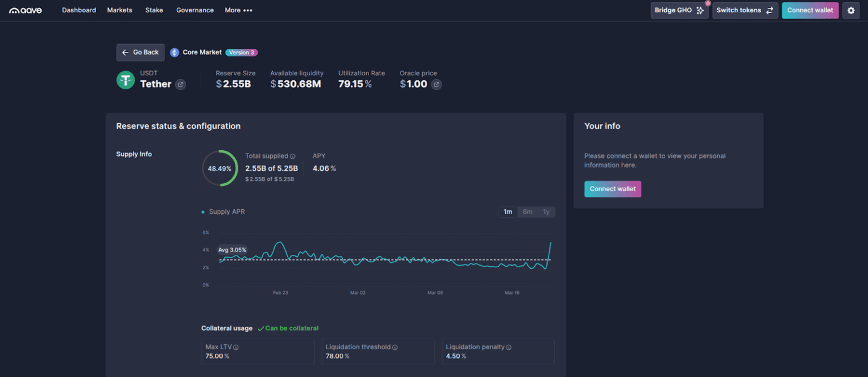This screenshot has width=868, height=377.
Task: Click the Aave logo in header
Action: pyautogui.click(x=25, y=10)
